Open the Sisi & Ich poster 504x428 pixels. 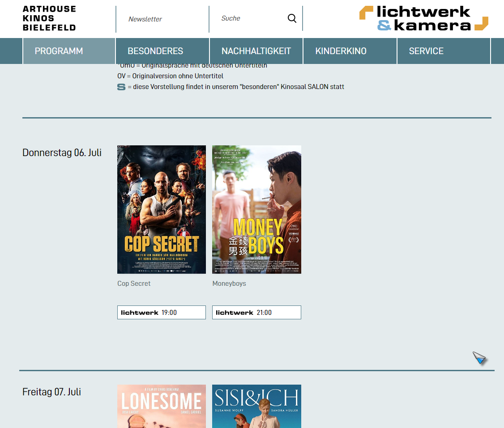pos(256,406)
